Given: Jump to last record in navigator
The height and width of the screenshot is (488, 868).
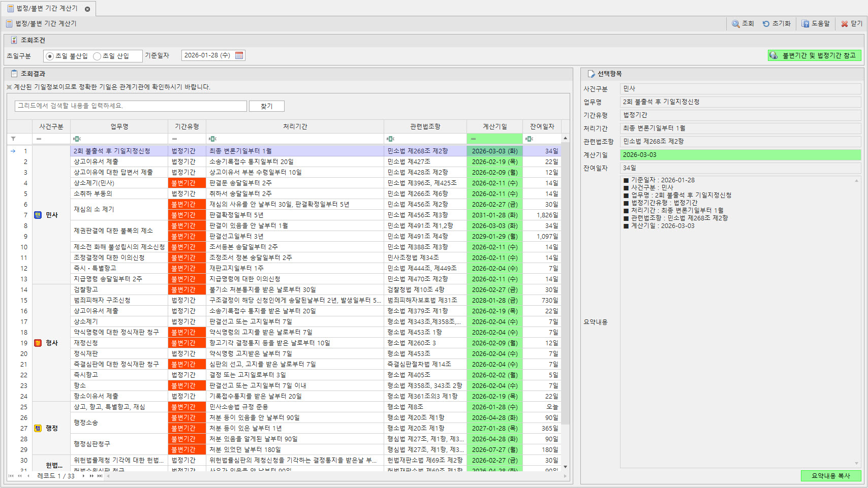Looking at the screenshot, I should click(100, 476).
